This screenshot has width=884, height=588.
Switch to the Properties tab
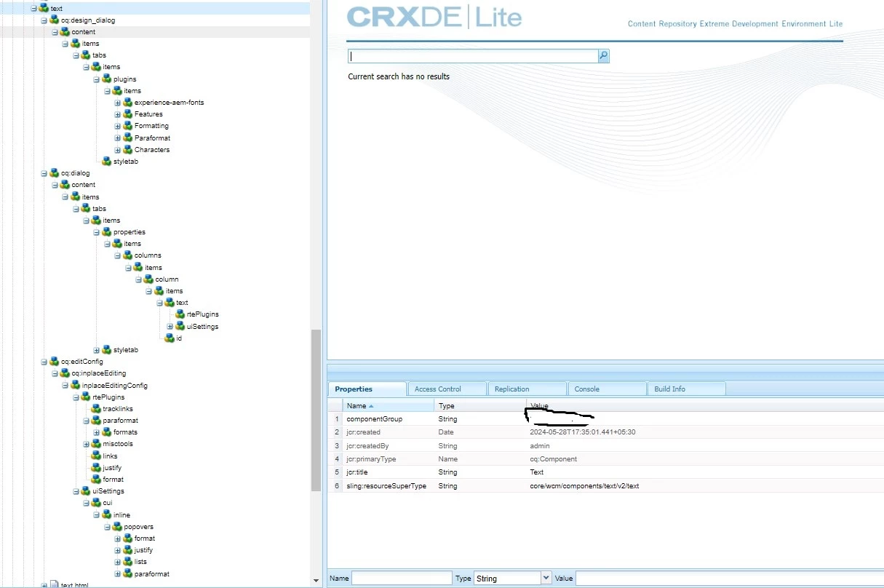tap(367, 389)
